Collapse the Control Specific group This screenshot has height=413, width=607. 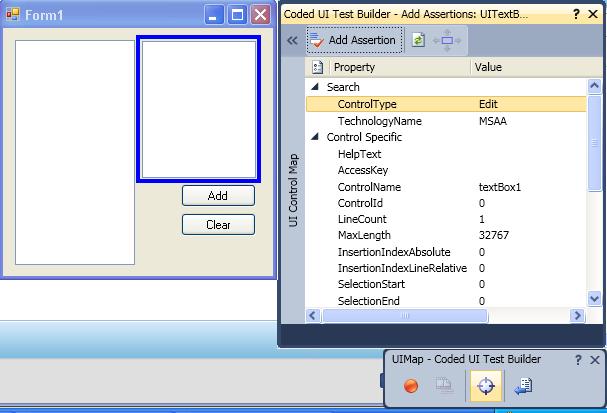click(315, 137)
